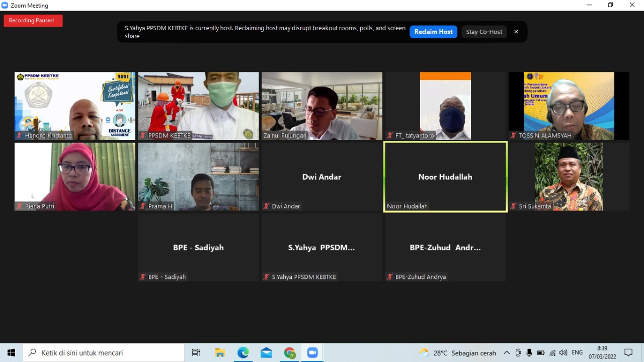Click the Zoom icon in the taskbar
Screen dimensions: 644x362
click(x=312, y=352)
